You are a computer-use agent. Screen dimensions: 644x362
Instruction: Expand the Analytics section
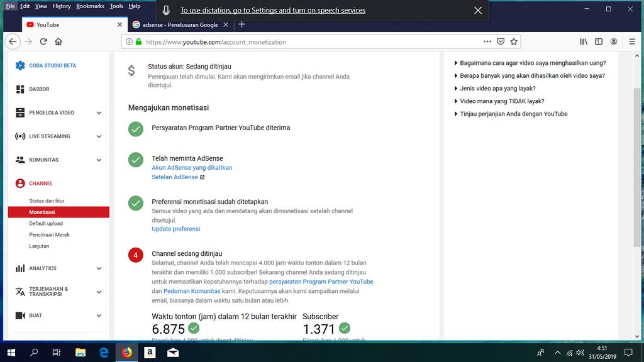click(x=99, y=268)
